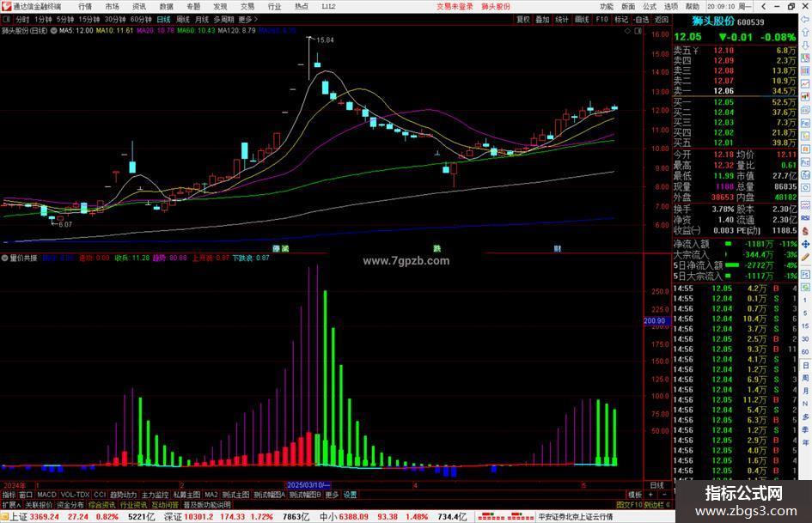Screen dimensions: 812x523
Task: Click the 季 quarter sidebar icon
Action: pos(805,429)
